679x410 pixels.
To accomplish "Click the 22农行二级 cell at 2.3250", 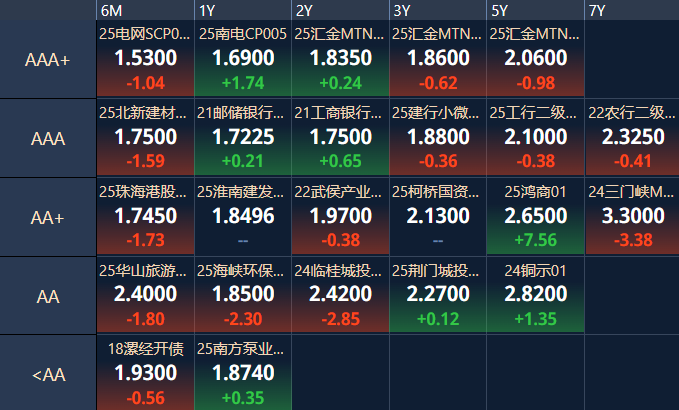I will click(x=630, y=138).
